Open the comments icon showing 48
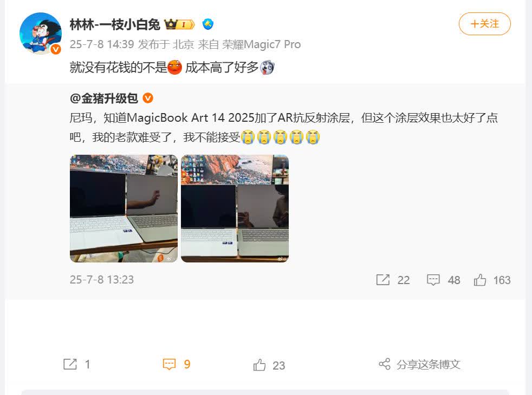532x395 pixels. pyautogui.click(x=433, y=280)
